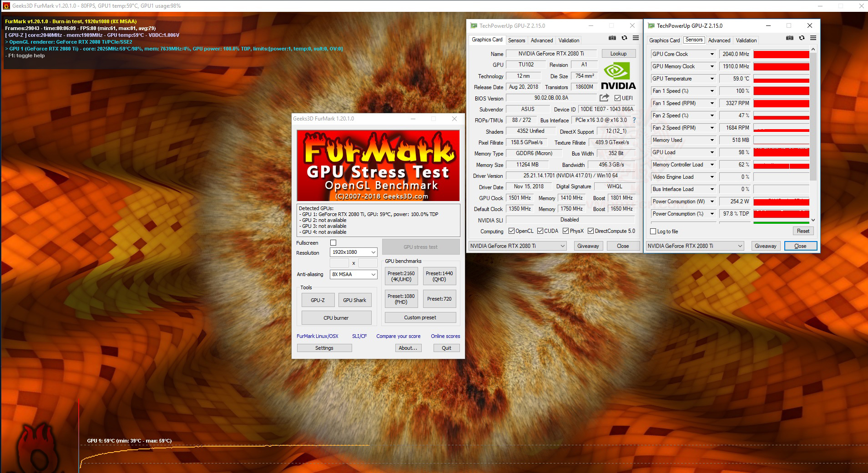Click Giveaway in the Graphics Card window
This screenshot has height=473, width=868.
(588, 246)
